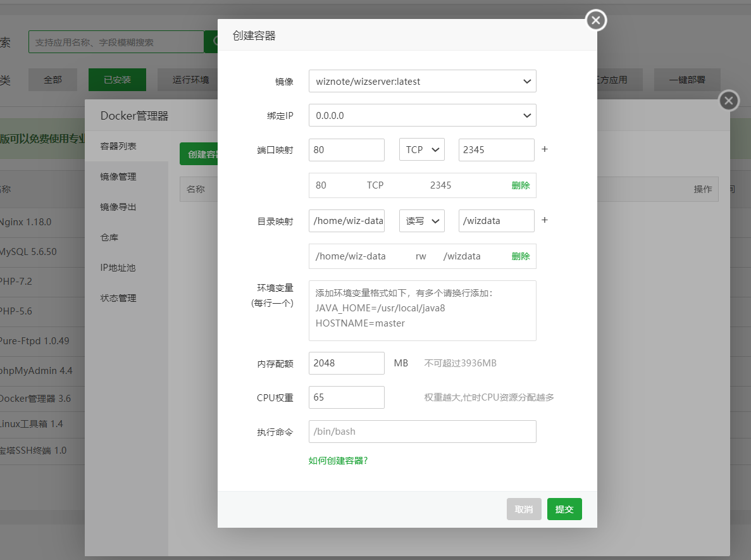The image size is (751, 560).
Task: Select the 状态管理 sidebar tab
Action: 118,298
